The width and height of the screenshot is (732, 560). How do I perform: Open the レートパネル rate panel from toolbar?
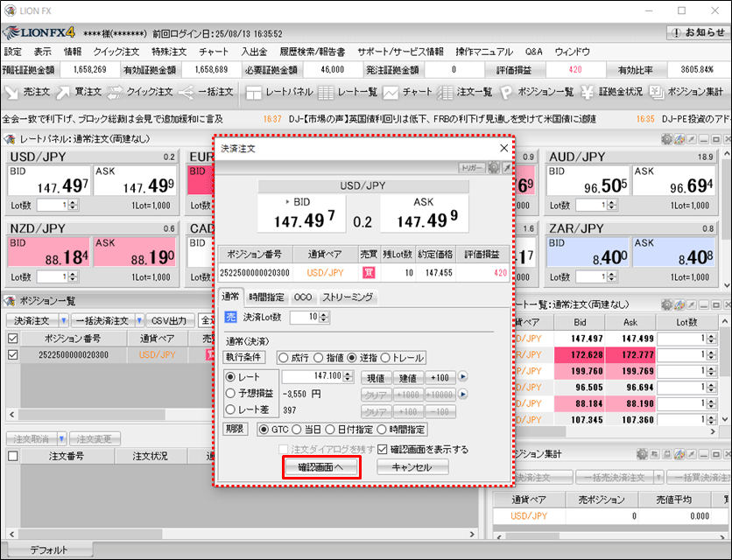click(280, 92)
